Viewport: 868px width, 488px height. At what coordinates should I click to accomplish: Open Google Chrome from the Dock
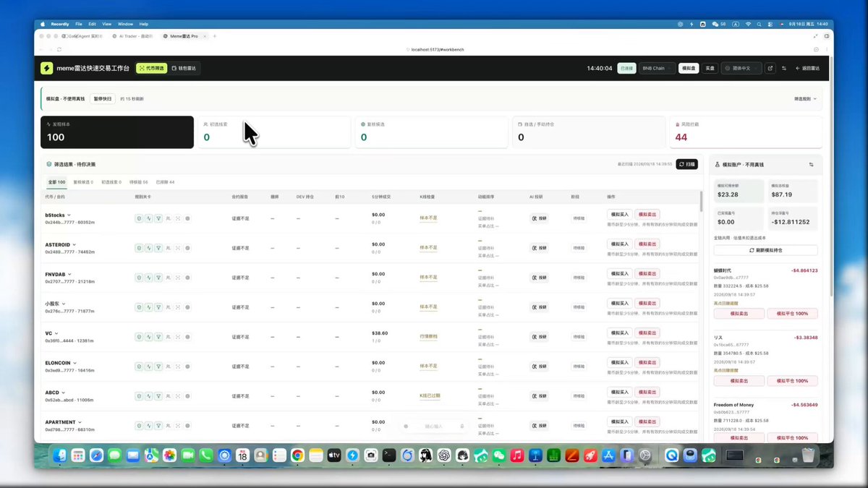pos(297,455)
